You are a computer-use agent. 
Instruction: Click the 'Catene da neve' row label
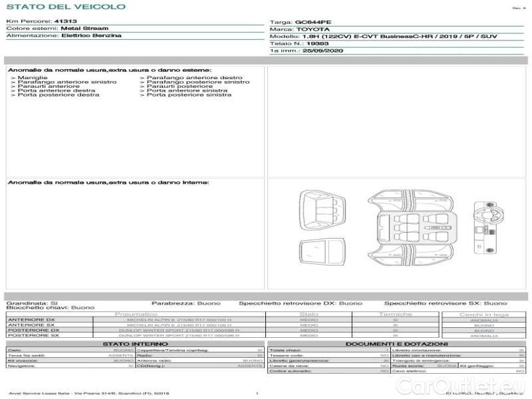tap(289, 366)
